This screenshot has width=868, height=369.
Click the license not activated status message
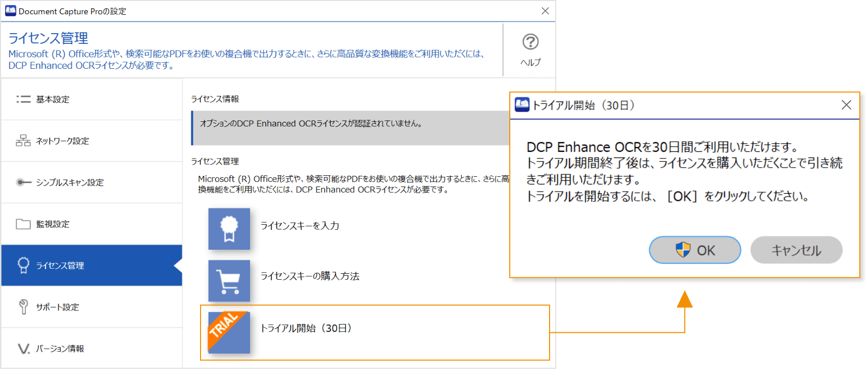pos(311,124)
